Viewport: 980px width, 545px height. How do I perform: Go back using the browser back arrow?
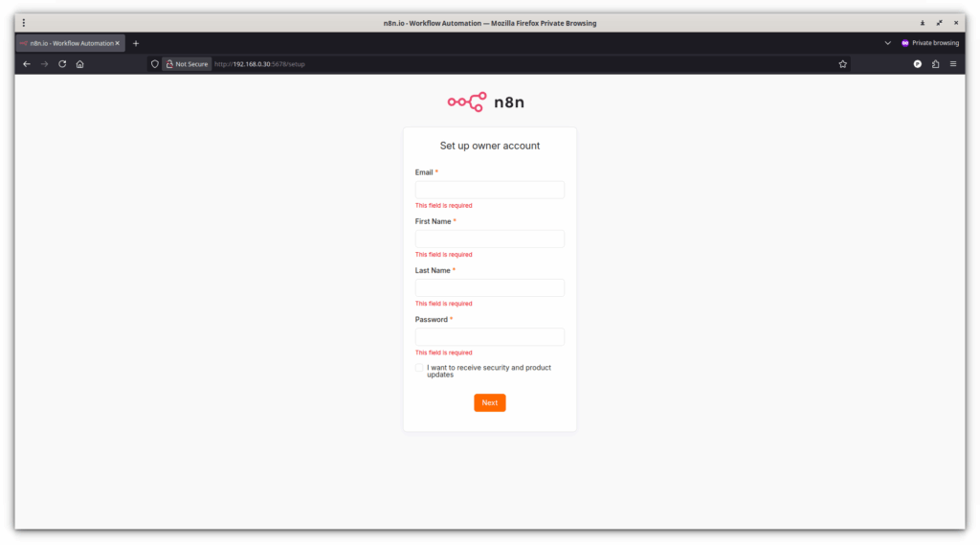point(26,64)
